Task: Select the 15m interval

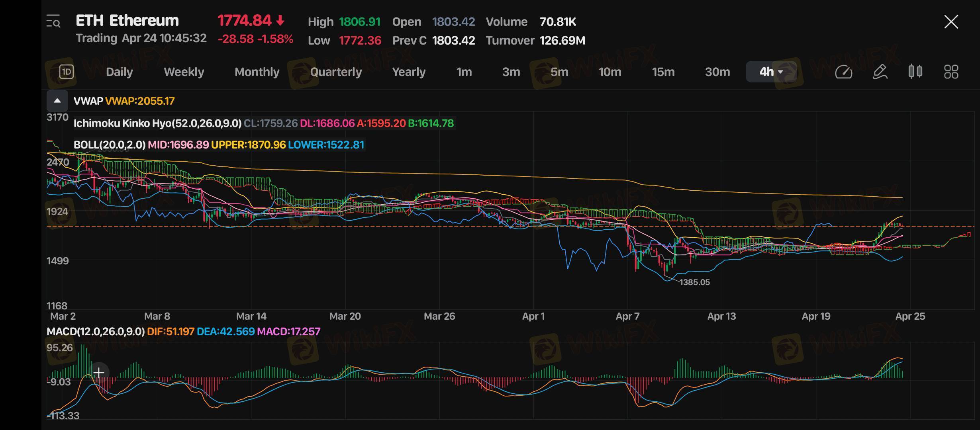Action: coord(663,72)
